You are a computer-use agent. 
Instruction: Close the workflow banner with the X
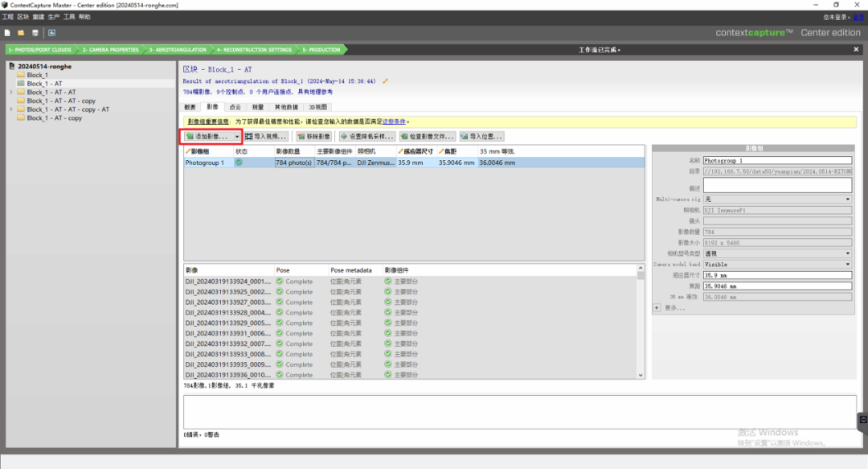click(856, 49)
